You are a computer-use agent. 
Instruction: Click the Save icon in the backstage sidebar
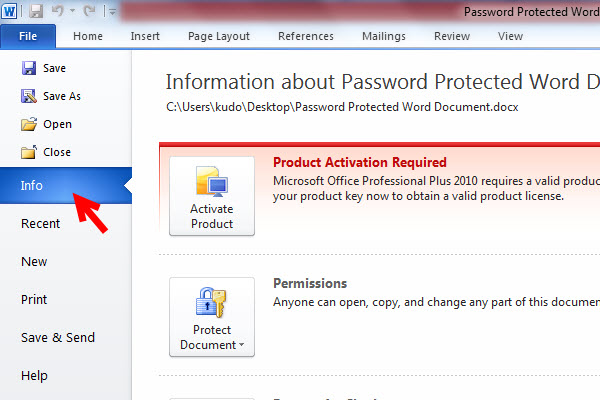(x=28, y=68)
